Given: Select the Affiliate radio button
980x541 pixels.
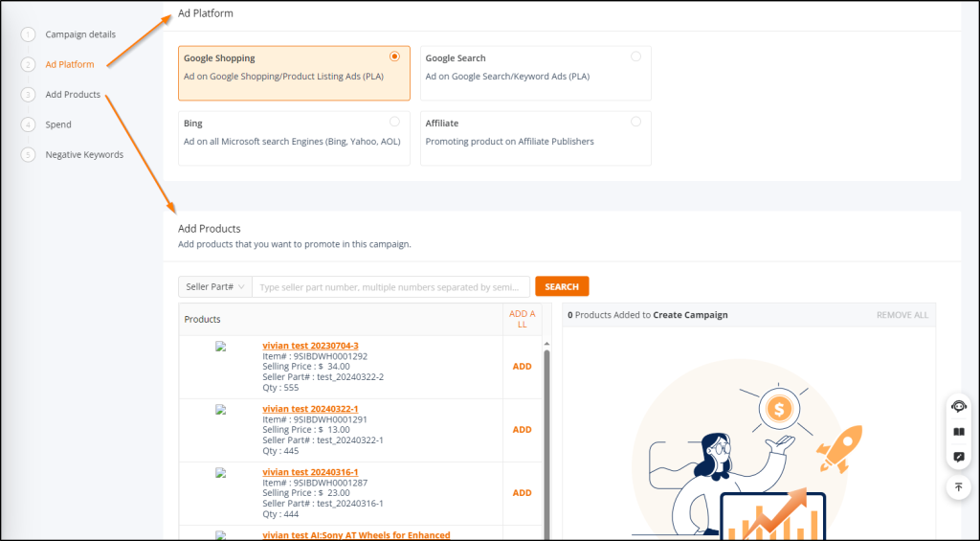Looking at the screenshot, I should [x=635, y=122].
